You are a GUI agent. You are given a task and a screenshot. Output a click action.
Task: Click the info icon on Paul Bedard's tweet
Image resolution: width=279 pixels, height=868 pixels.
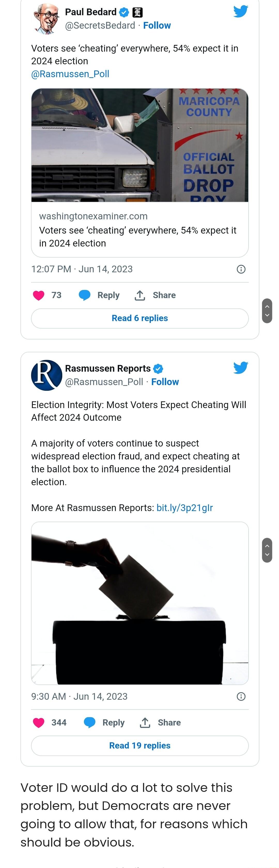click(241, 269)
